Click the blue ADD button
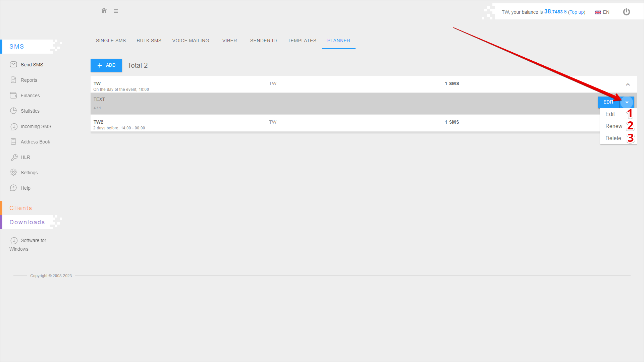 click(106, 65)
